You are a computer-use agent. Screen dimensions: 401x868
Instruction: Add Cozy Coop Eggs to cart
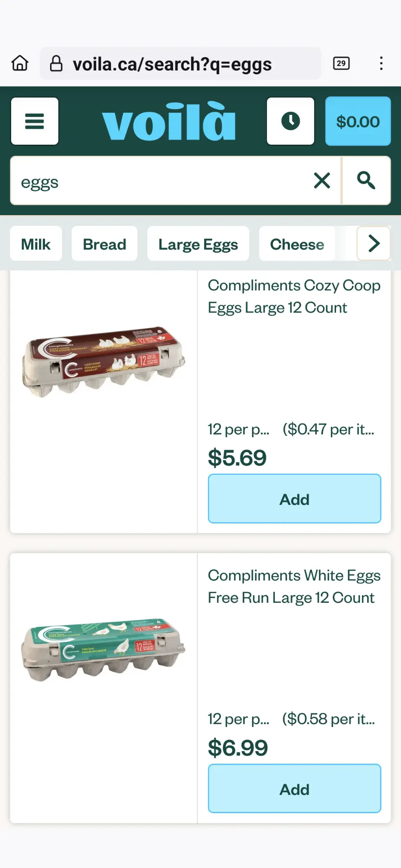point(294,499)
